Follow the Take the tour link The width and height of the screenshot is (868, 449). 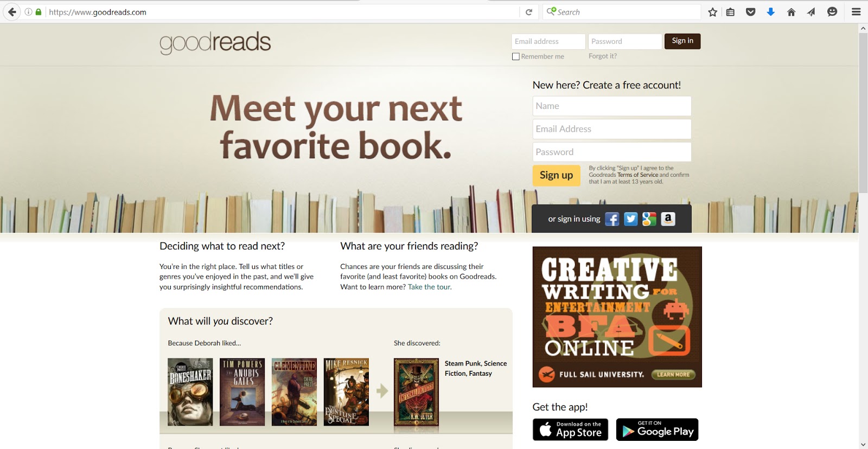click(x=429, y=287)
